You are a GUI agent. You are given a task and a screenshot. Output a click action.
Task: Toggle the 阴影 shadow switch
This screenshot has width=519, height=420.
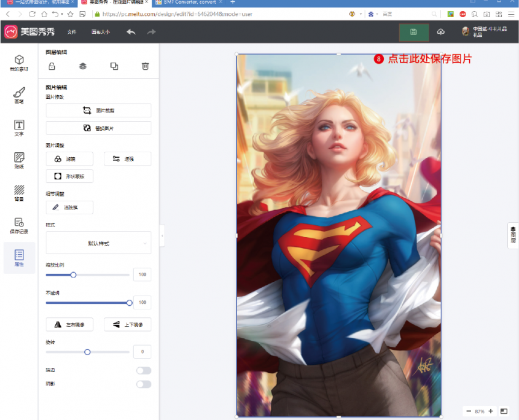144,384
